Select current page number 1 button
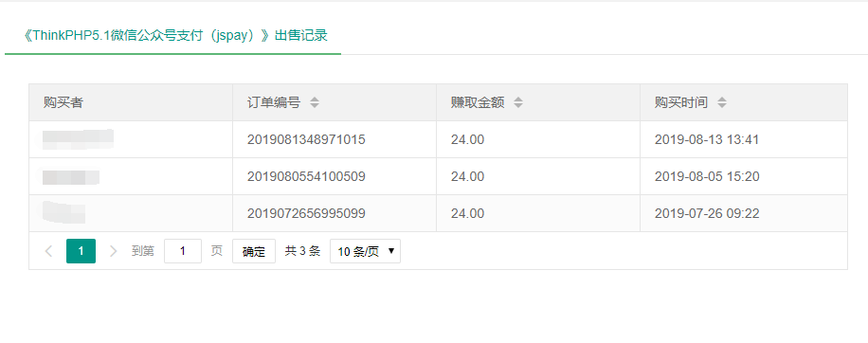This screenshot has width=868, height=343. click(81, 251)
